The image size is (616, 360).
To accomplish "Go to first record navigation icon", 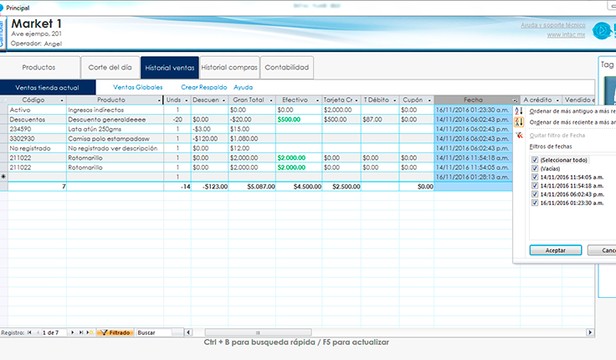I will (x=29, y=332).
